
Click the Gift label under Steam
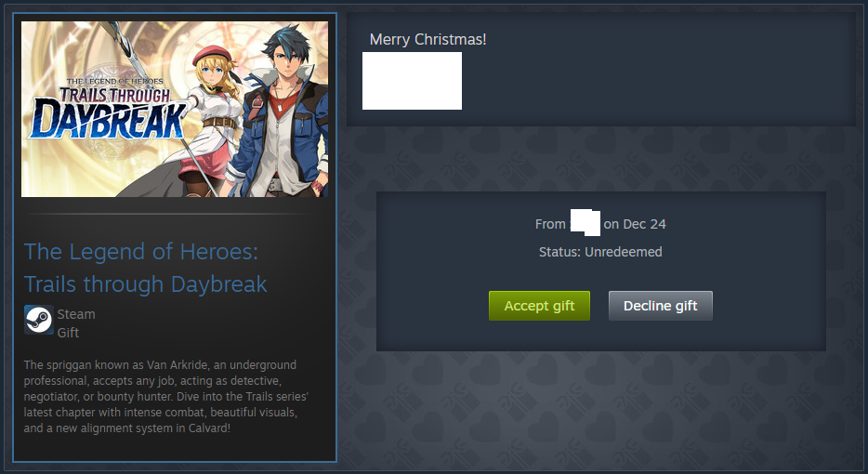(x=68, y=333)
